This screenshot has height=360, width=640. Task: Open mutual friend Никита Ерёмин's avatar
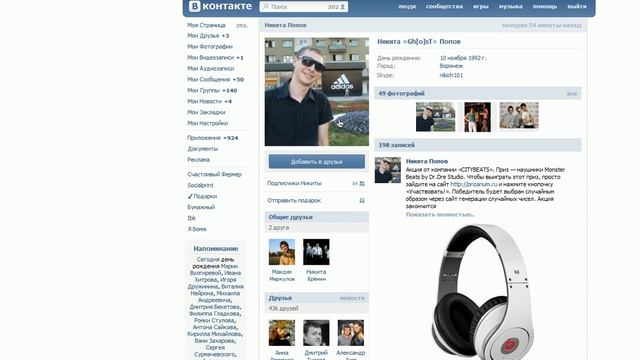click(316, 252)
